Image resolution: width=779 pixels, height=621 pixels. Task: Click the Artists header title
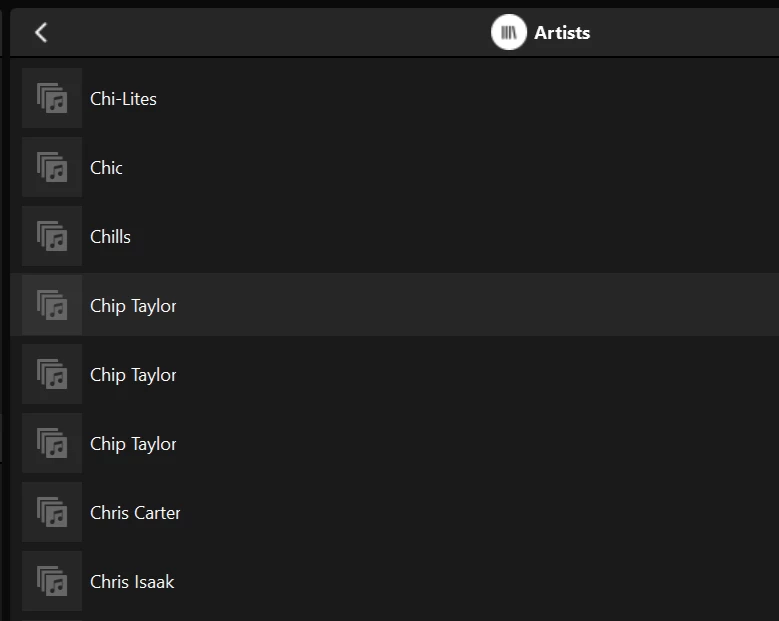pos(562,33)
